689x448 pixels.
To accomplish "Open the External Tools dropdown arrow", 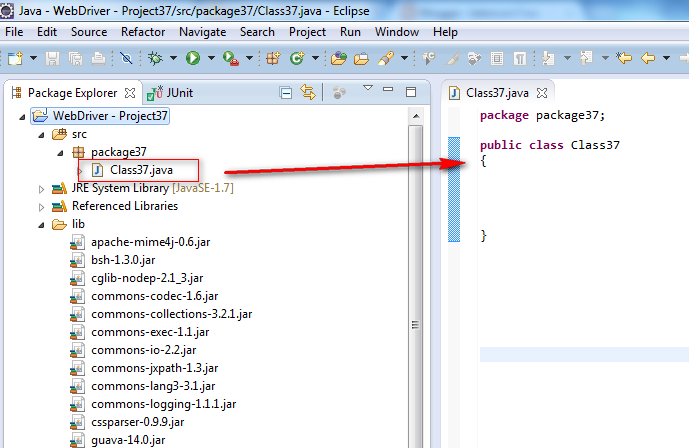I will [x=249, y=58].
